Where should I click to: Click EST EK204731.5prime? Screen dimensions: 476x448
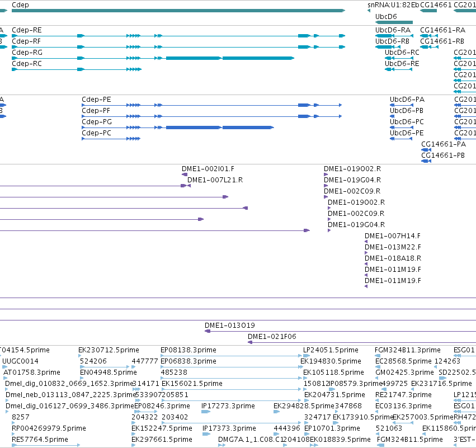334,395
